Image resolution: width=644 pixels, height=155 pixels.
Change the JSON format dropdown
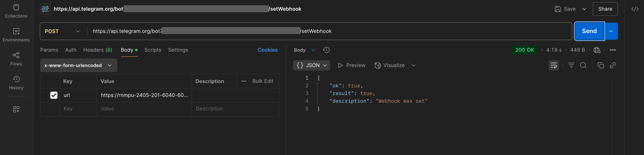coord(312,65)
